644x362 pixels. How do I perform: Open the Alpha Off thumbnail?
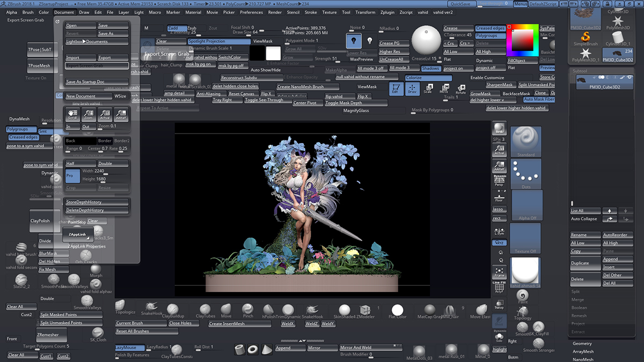click(527, 205)
